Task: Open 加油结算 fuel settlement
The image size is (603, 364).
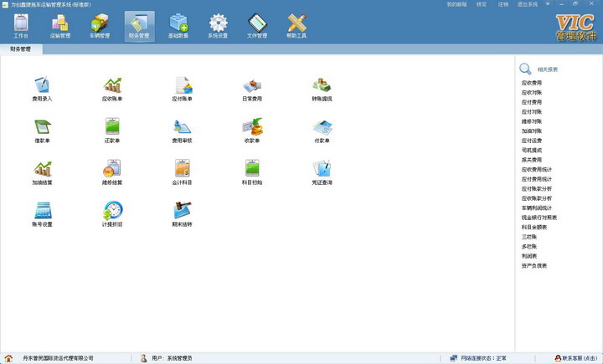Action: click(x=42, y=172)
